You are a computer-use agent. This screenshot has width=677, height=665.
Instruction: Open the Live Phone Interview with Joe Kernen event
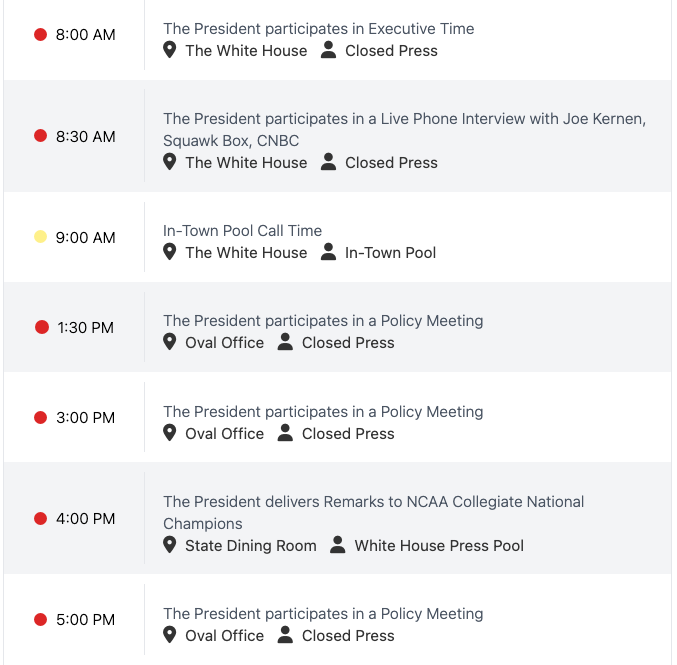(404, 119)
